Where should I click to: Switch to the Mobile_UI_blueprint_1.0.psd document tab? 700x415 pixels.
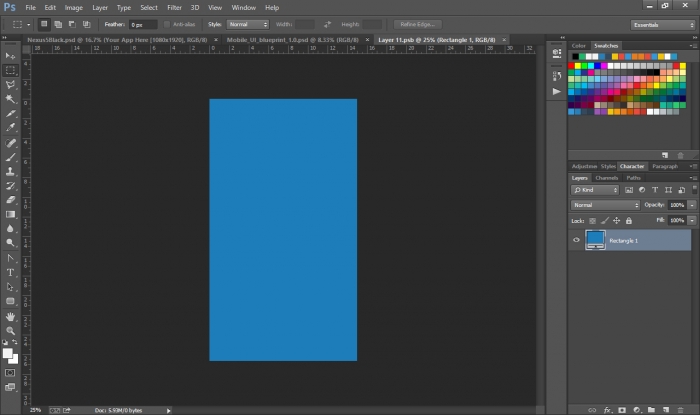[292, 40]
